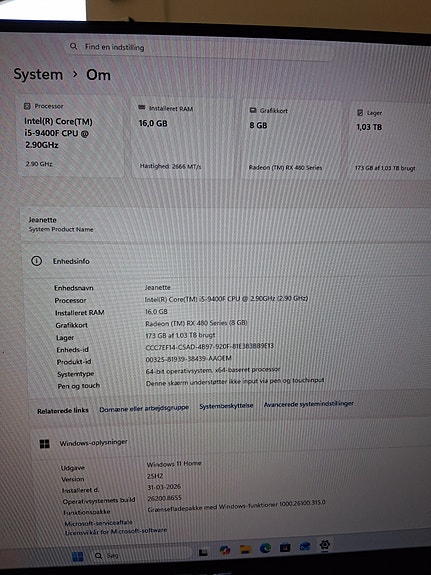This screenshot has width=431, height=575.
Task: Open the Outlook mail taskbar icon
Action: pos(305,546)
